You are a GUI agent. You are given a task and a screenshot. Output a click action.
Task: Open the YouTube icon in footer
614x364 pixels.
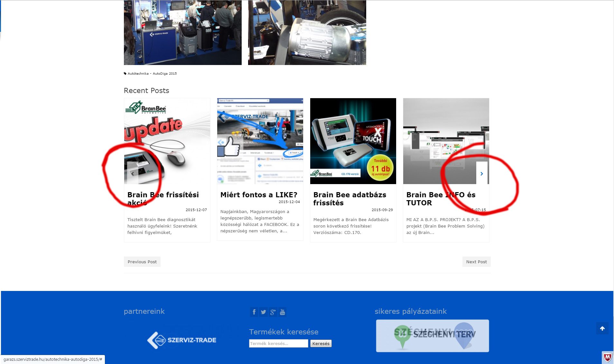(x=283, y=312)
